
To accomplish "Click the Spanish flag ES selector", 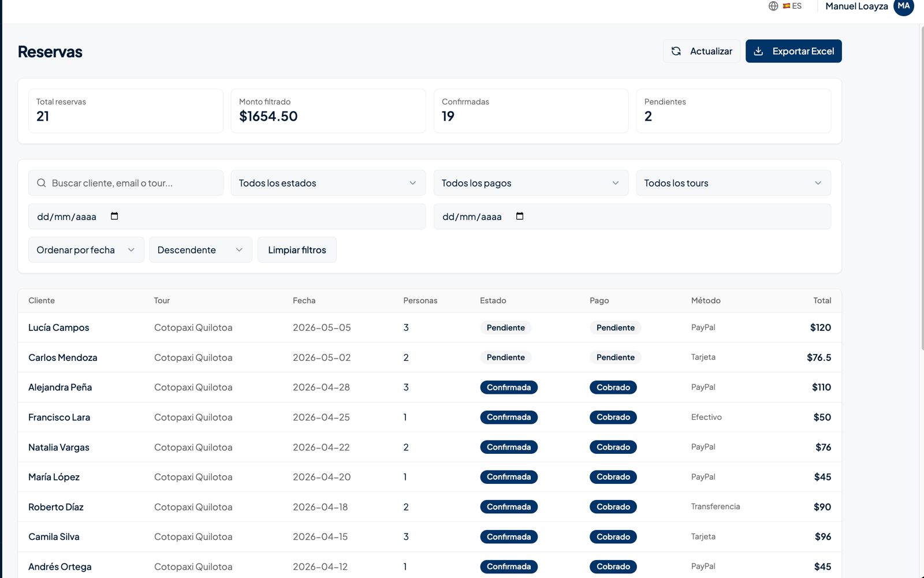I will point(792,6).
